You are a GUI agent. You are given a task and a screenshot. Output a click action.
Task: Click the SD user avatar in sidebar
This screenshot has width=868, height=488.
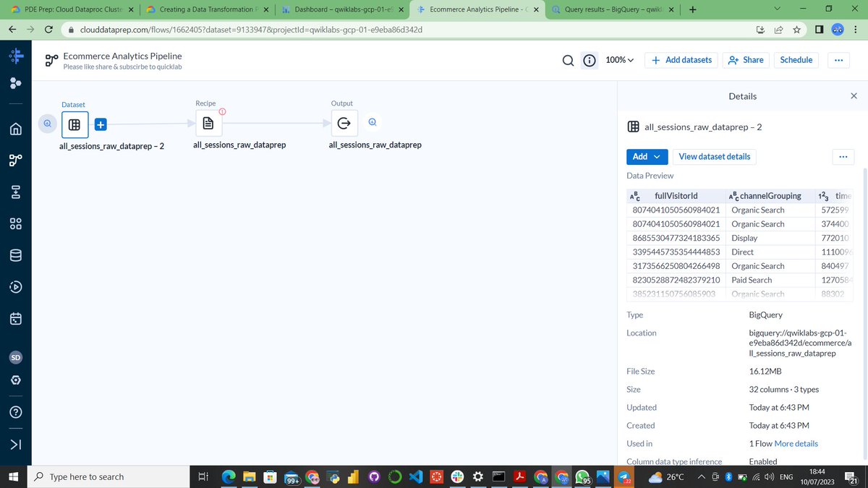click(16, 357)
